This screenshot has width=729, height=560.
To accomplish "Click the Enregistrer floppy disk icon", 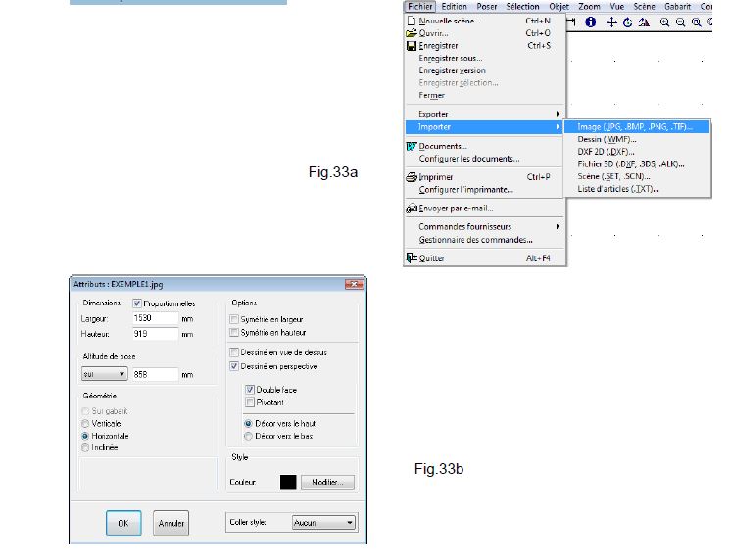I will (412, 45).
